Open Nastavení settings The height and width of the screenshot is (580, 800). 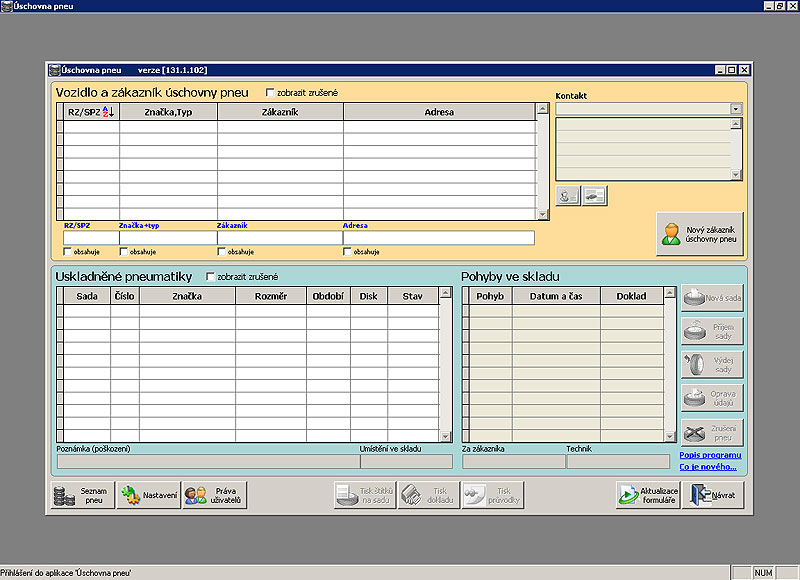(149, 495)
